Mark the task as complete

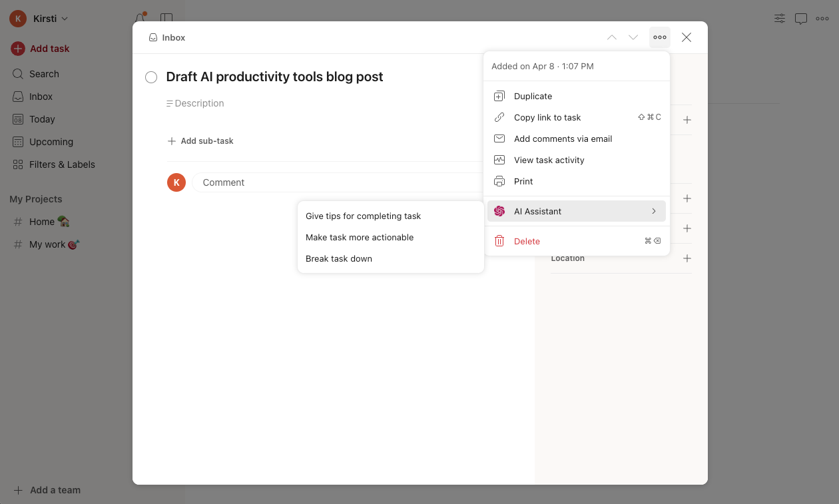click(151, 77)
